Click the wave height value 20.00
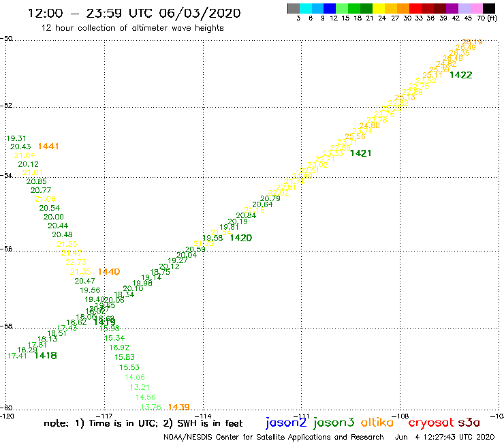This screenshot has height=443, width=504. pyautogui.click(x=54, y=217)
